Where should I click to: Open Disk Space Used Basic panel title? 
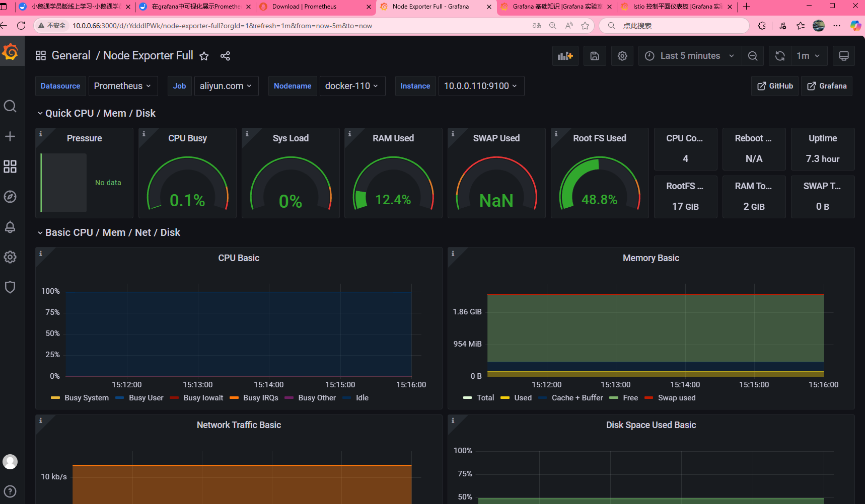[x=651, y=425]
